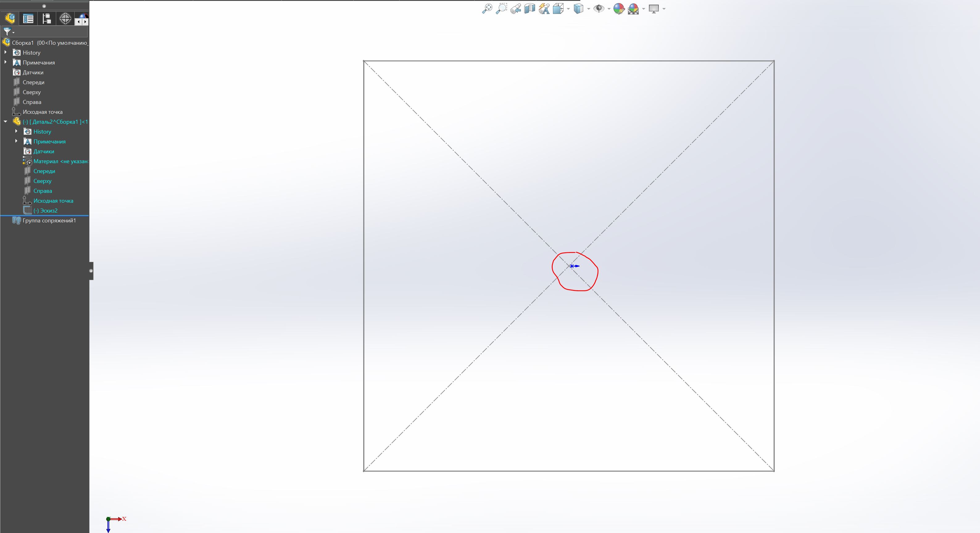980x533 pixels.
Task: Click the Zoom to Fit icon
Action: [487, 9]
